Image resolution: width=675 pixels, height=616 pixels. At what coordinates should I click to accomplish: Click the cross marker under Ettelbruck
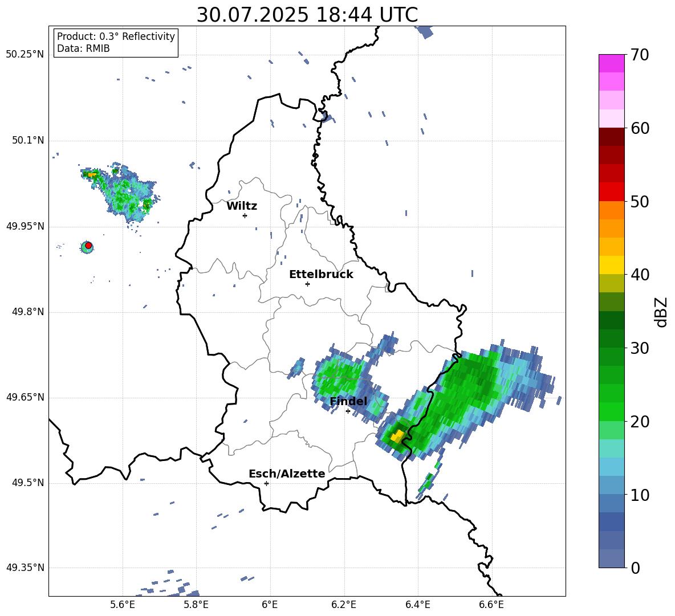307,284
